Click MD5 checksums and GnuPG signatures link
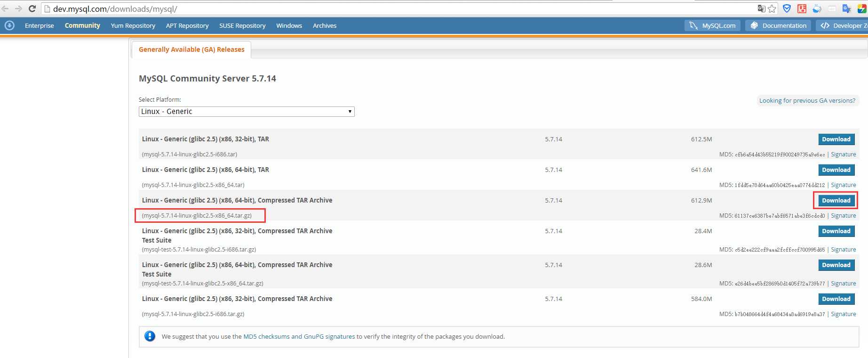Viewport: 868px width, 358px height. (299, 336)
